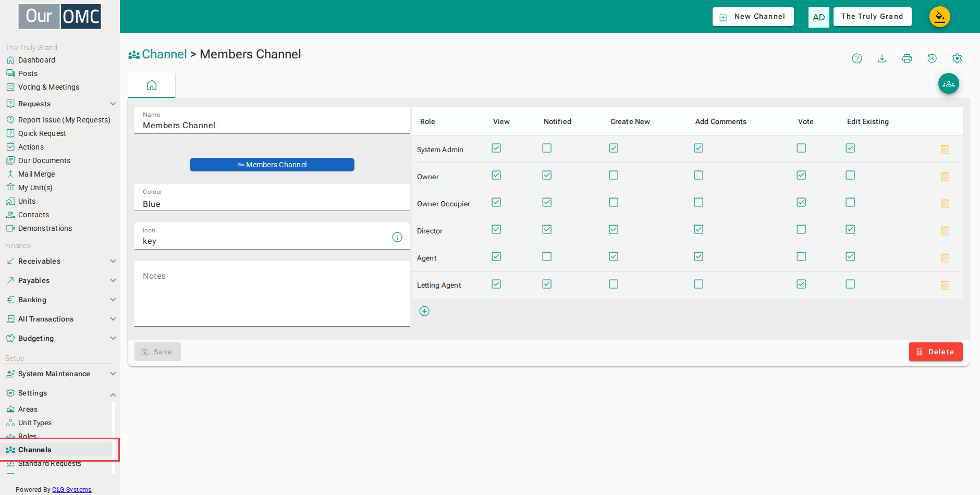Toggle Edit Existing for Agent
The image size is (980, 495).
(x=850, y=256)
